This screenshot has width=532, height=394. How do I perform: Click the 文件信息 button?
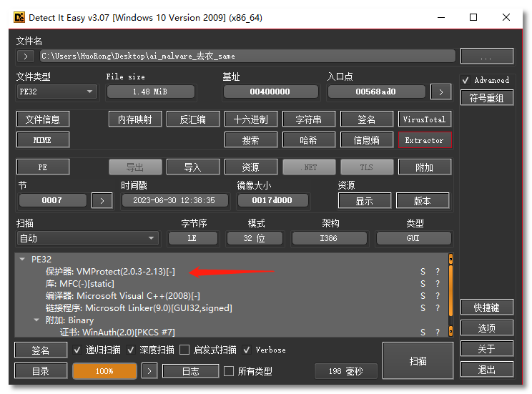click(43, 119)
